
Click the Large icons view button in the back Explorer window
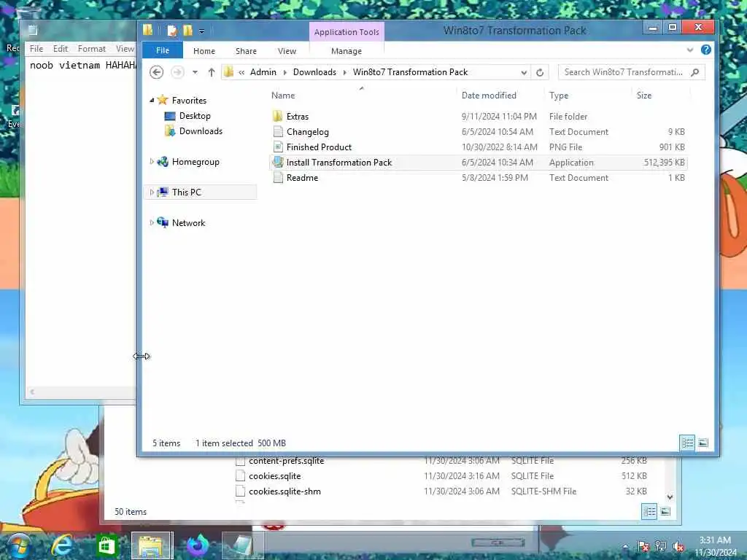click(665, 511)
